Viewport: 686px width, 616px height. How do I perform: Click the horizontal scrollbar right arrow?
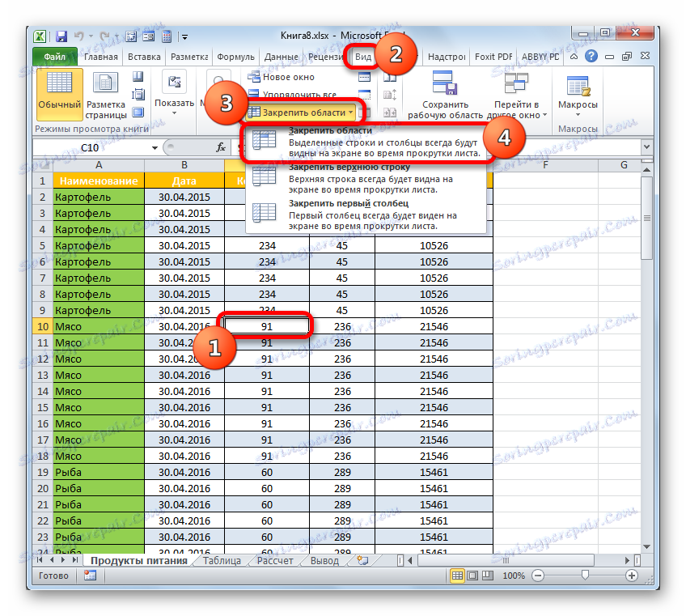[x=627, y=560]
